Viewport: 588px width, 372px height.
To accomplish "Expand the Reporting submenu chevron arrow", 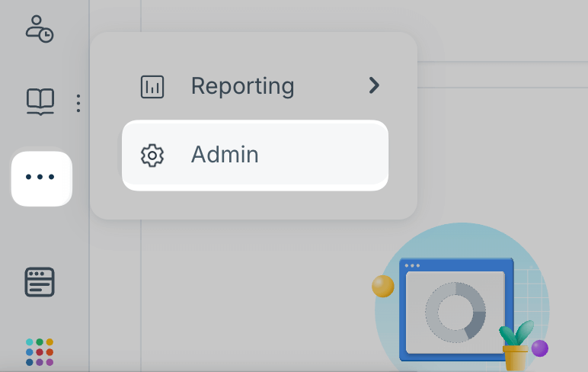I will [x=374, y=85].
